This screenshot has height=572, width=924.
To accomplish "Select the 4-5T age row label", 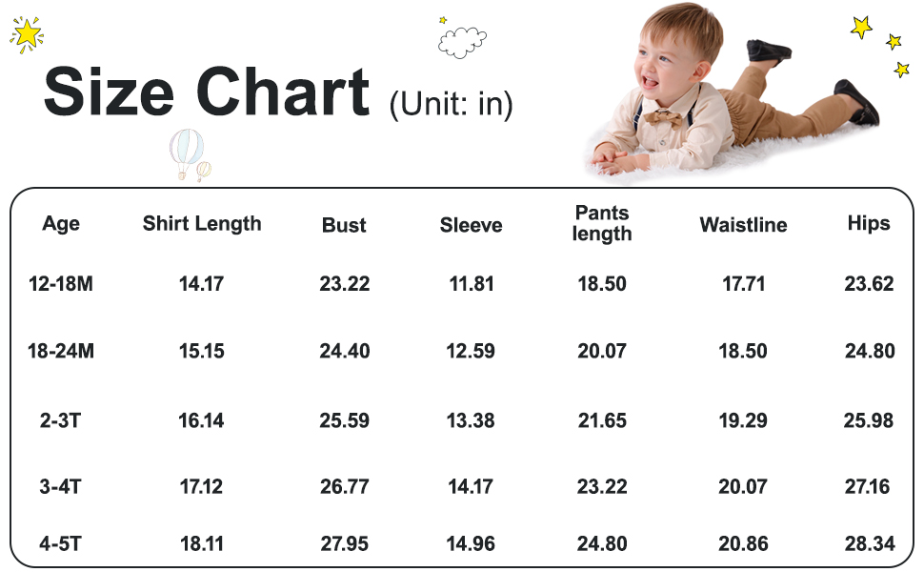I will tap(61, 544).
